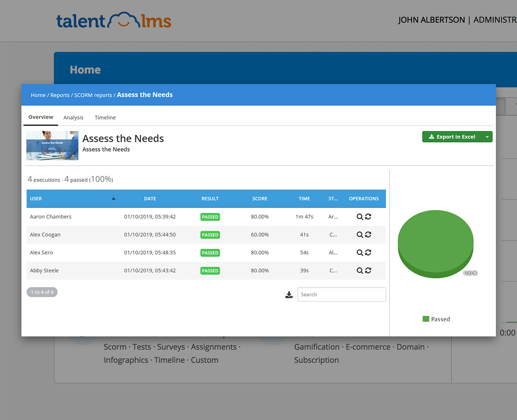This screenshot has width=517, height=420.
Task: Click PASSED badge in Abby Steele row
Action: [210, 271]
